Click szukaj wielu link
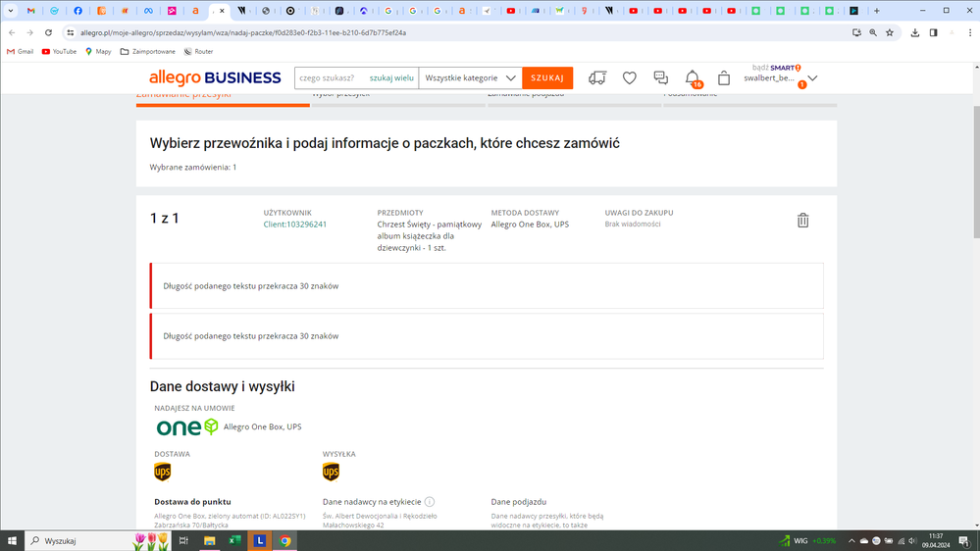The width and height of the screenshot is (980, 551). pos(391,78)
